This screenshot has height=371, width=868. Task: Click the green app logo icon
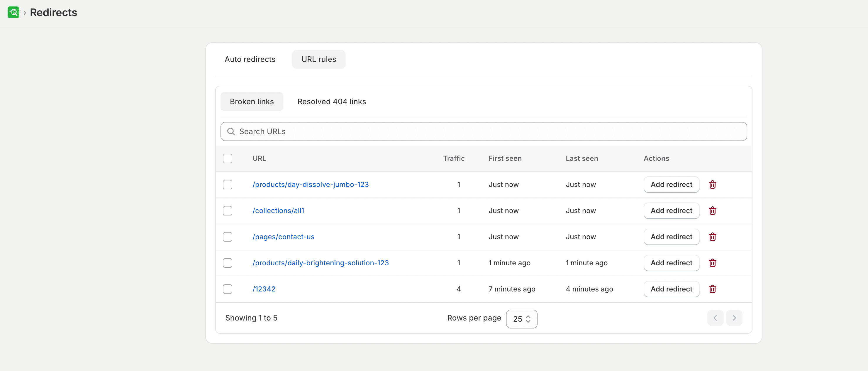pyautogui.click(x=13, y=13)
